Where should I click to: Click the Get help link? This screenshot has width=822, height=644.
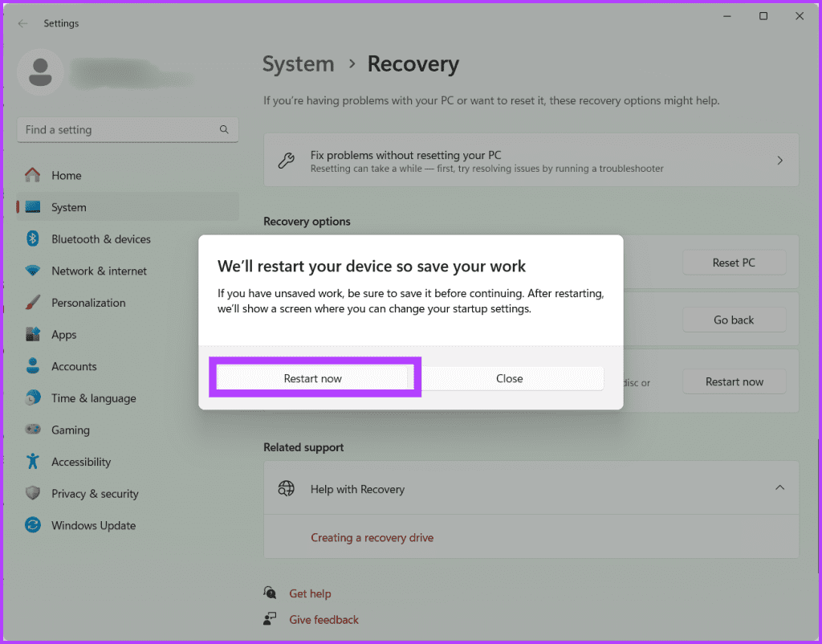[310, 593]
